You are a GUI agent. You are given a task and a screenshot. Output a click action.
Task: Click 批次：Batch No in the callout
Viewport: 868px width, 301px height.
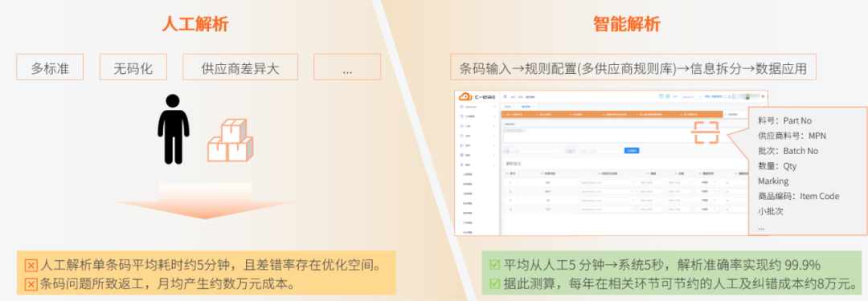point(788,151)
